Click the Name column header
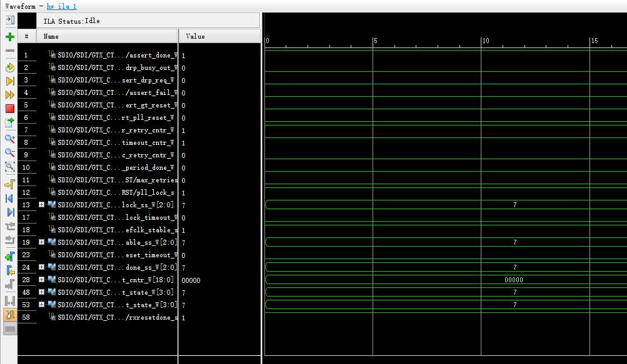 107,36
